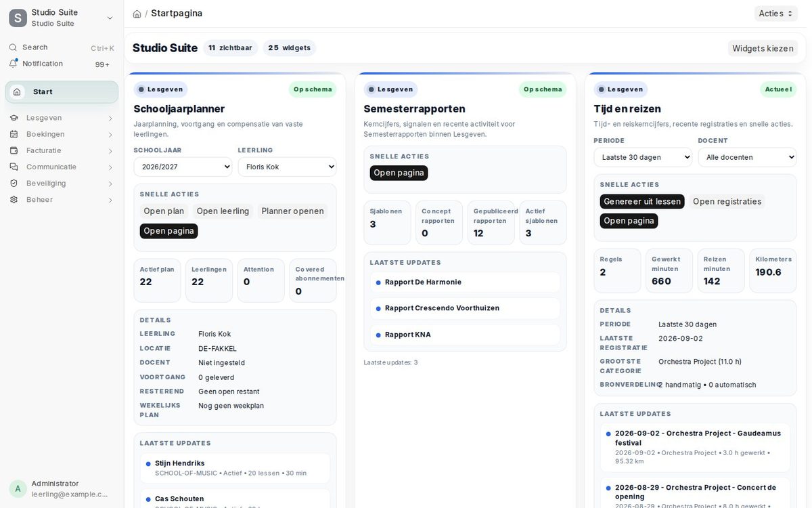This screenshot has height=508, width=812.
Task: Expand the Communicatie menu chevron
Action: pos(110,167)
